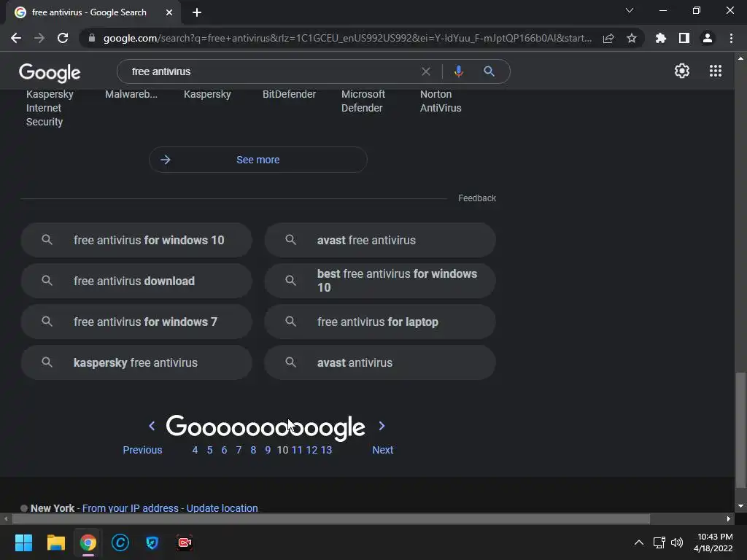Click the See more button
The width and height of the screenshot is (747, 560).
tap(258, 160)
